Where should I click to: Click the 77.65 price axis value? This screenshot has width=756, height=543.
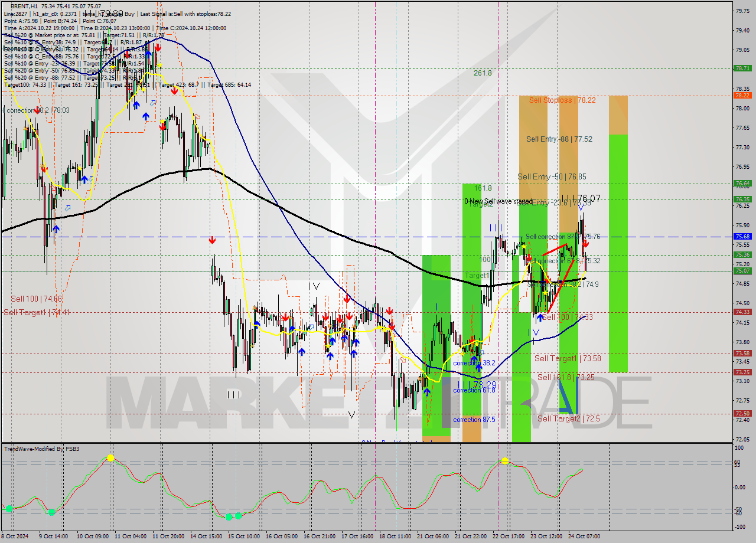742,127
